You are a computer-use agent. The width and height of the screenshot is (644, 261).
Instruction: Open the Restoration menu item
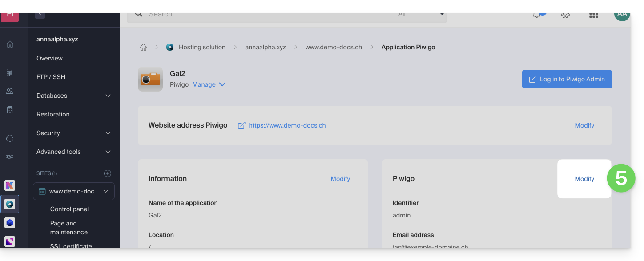pos(53,114)
